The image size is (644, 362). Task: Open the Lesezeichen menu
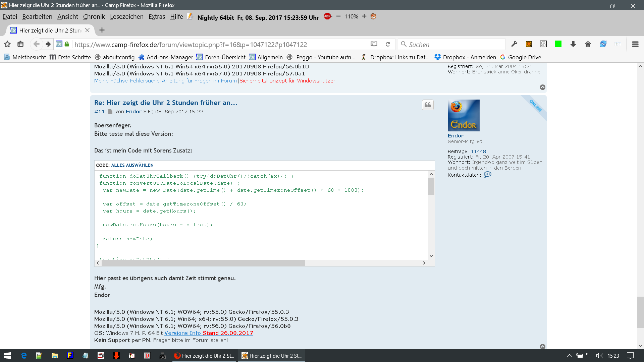126,17
